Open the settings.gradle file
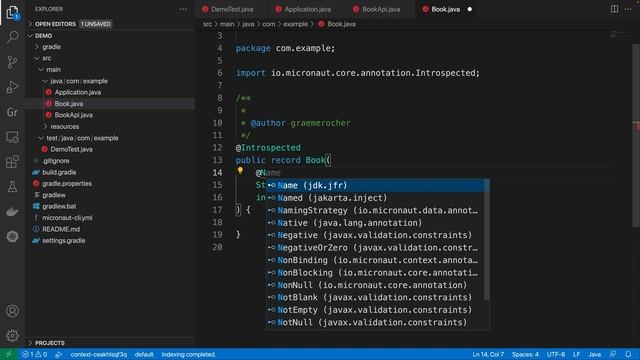This screenshot has height=360, width=640. pos(111,240)
